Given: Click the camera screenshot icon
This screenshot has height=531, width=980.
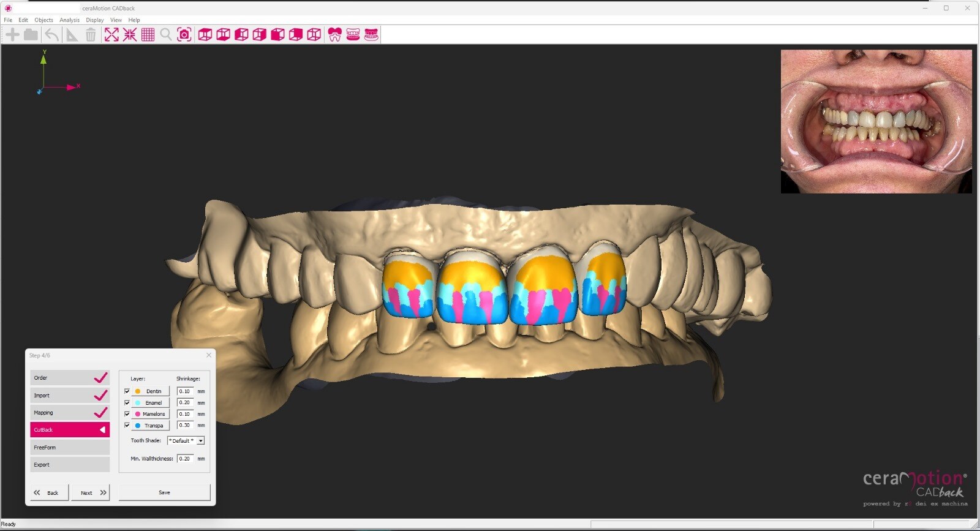Looking at the screenshot, I should [x=184, y=35].
